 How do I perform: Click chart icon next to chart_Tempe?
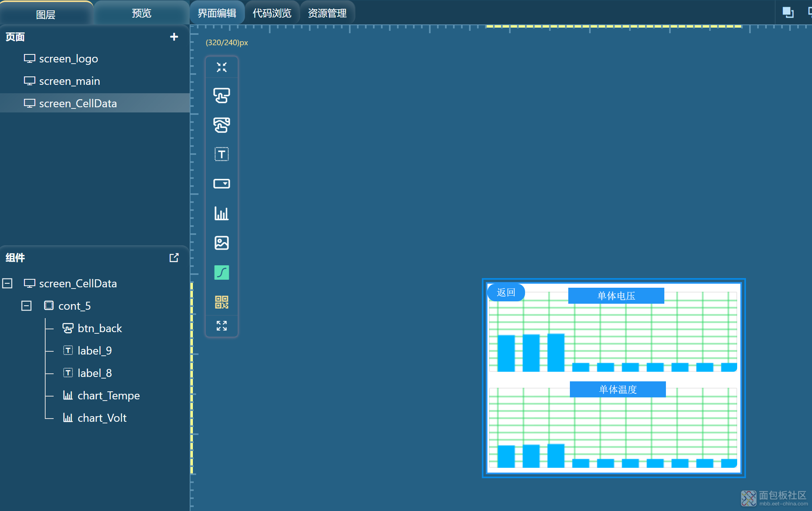[68, 395]
